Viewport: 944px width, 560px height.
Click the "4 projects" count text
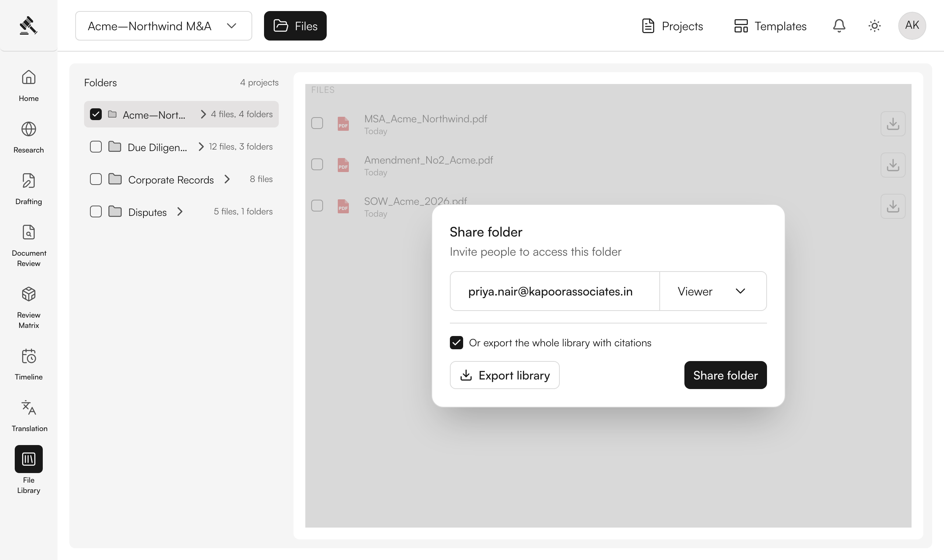point(259,82)
